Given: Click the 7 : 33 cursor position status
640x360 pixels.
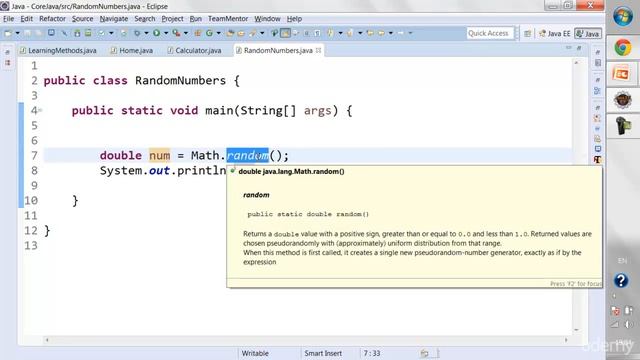Looking at the screenshot, I should (372, 353).
